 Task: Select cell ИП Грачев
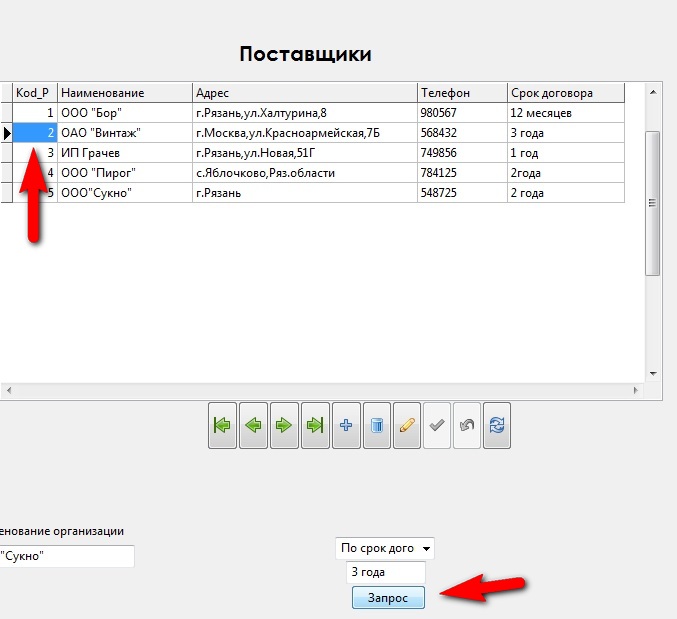(125, 153)
